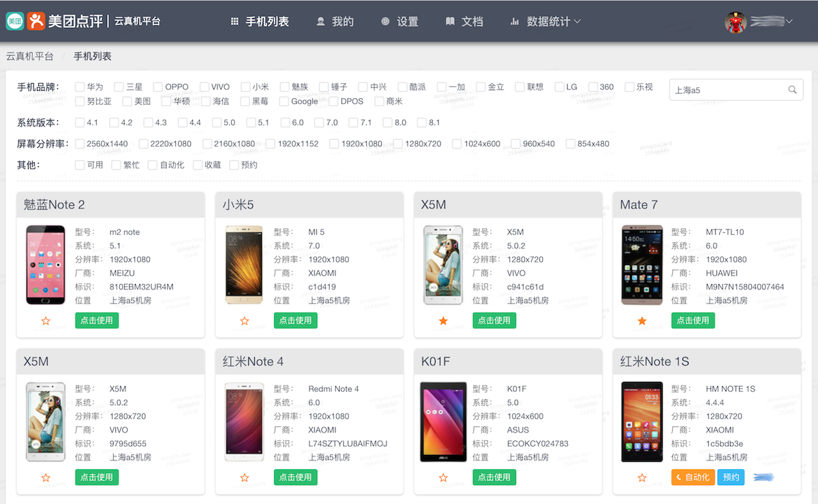Use the K01F device via 点击使用
Viewport: 818px width, 504px height.
[x=494, y=477]
